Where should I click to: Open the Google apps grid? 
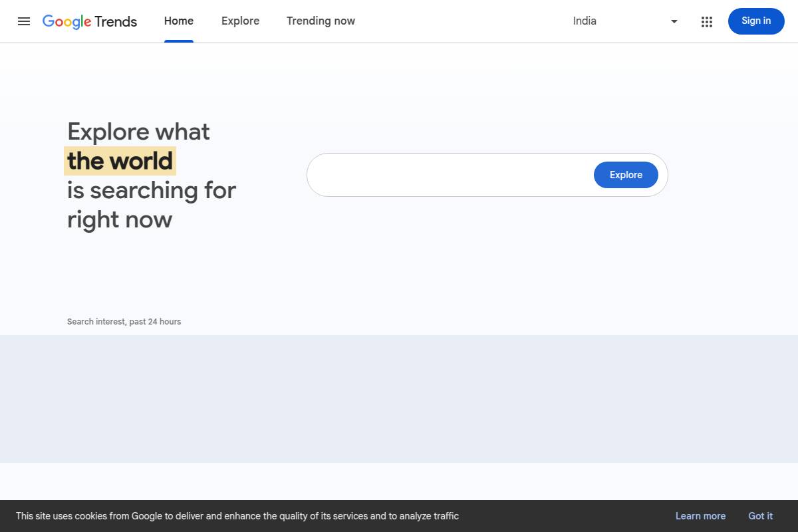(707, 21)
